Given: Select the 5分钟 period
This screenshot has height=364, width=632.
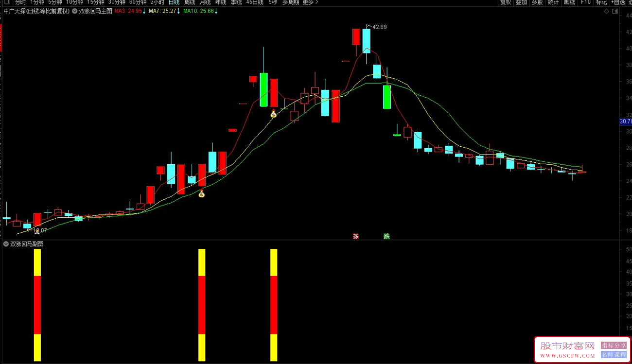Looking at the screenshot, I should 55,2.
